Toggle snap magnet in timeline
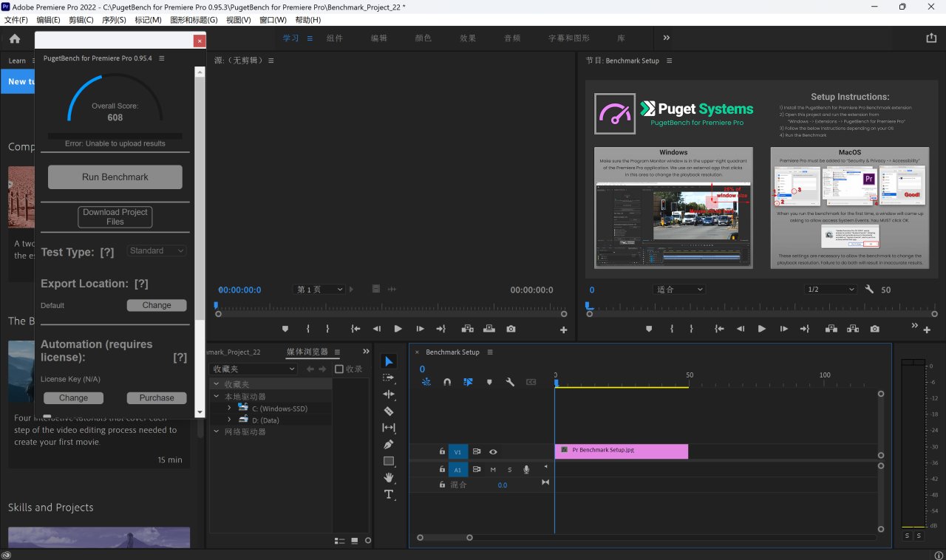 447,382
